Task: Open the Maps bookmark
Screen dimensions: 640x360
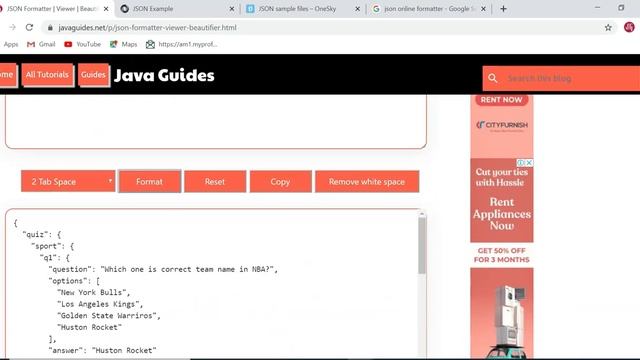Action: tap(123, 44)
